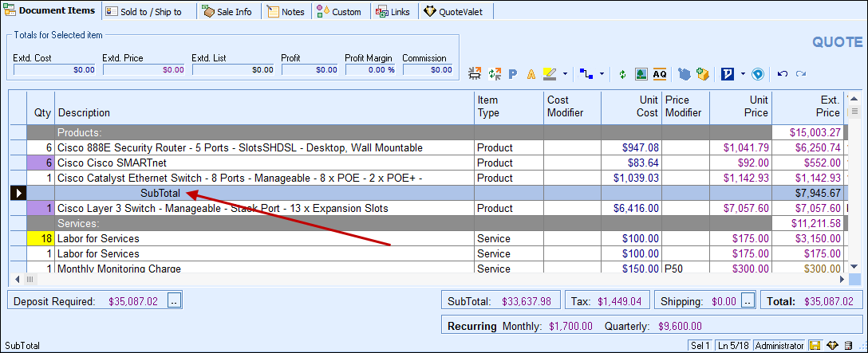Click the green refresh arrows icon
Screen dimensions: 868x353
tap(623, 74)
